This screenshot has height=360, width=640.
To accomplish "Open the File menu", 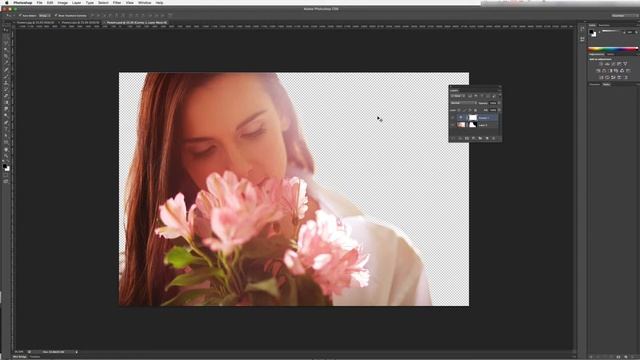I will [x=40, y=2].
